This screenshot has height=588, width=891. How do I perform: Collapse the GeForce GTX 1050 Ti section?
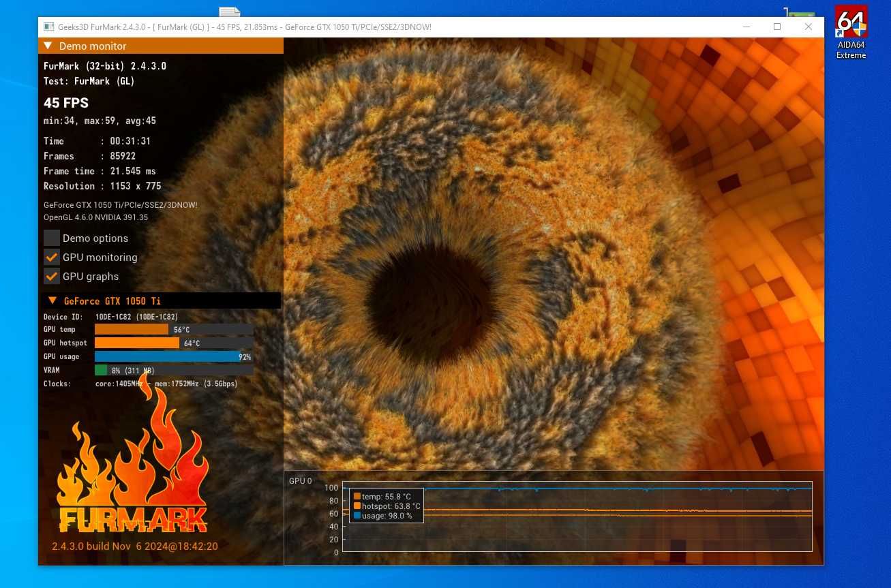(x=52, y=300)
